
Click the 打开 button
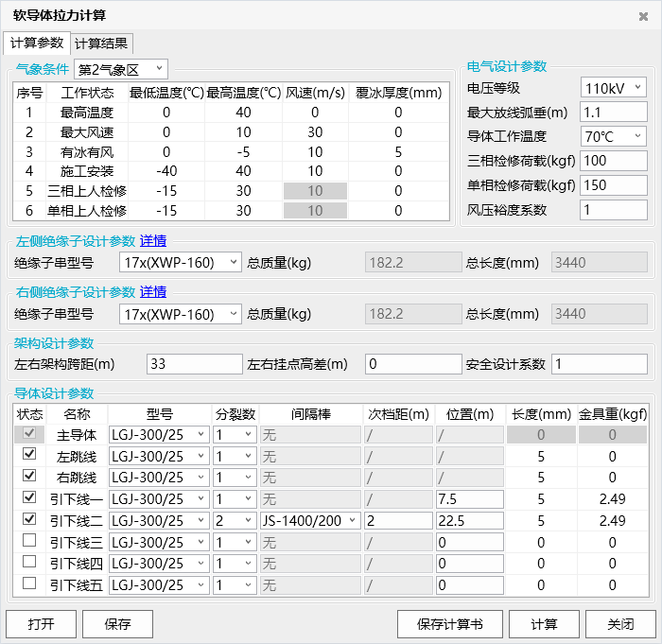tap(41, 624)
